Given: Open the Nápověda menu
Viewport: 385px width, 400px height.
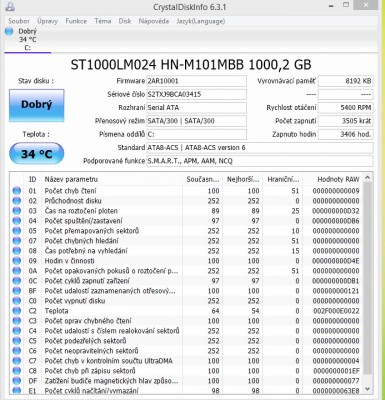Looking at the screenshot, I should 154,21.
